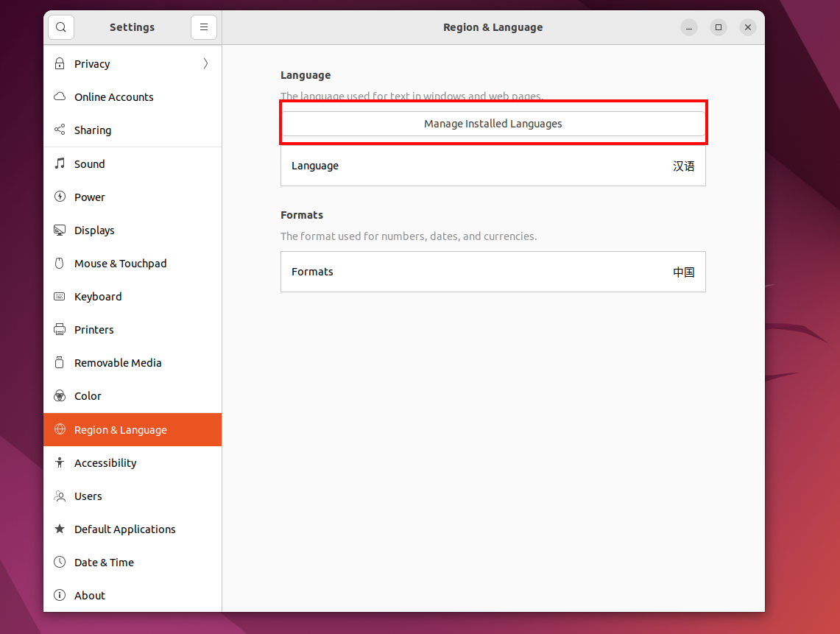Click the Region & Language globe icon
This screenshot has width=840, height=634.
[x=60, y=429]
